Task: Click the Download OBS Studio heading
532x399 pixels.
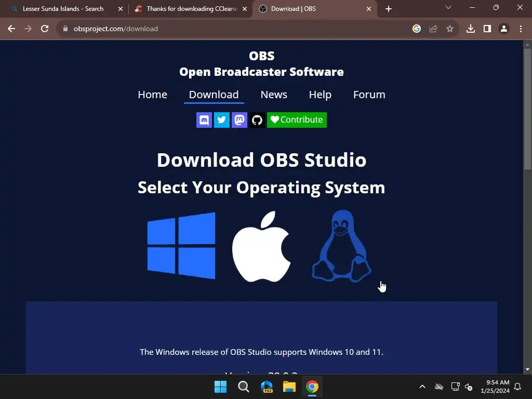Action: pos(262,160)
